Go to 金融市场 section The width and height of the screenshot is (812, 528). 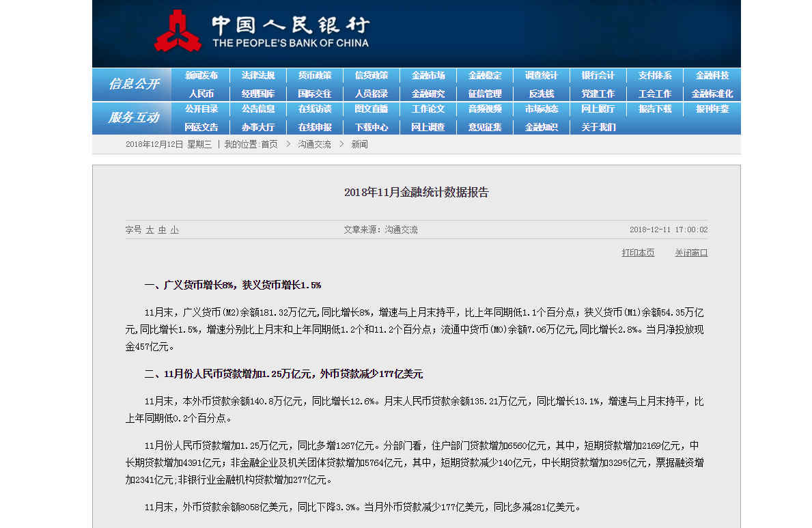(x=428, y=76)
